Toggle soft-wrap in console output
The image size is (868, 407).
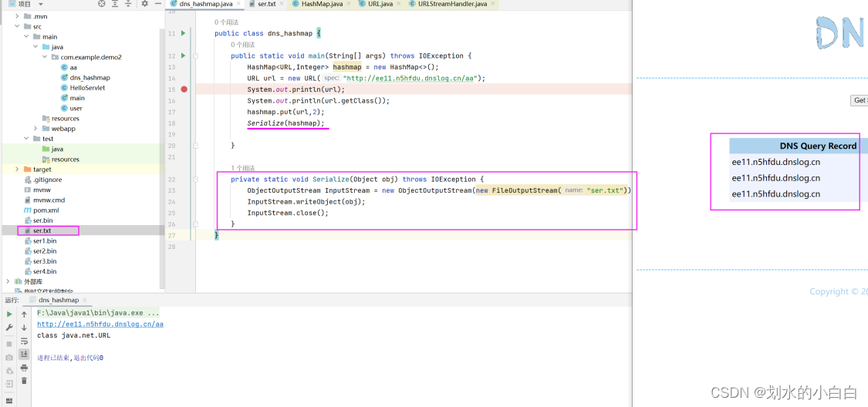24,341
